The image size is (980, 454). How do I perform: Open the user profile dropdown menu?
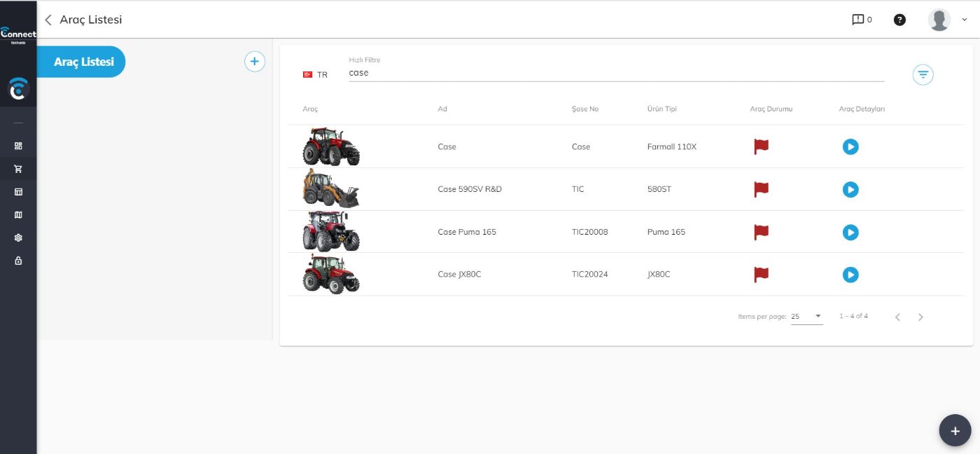[x=947, y=20]
